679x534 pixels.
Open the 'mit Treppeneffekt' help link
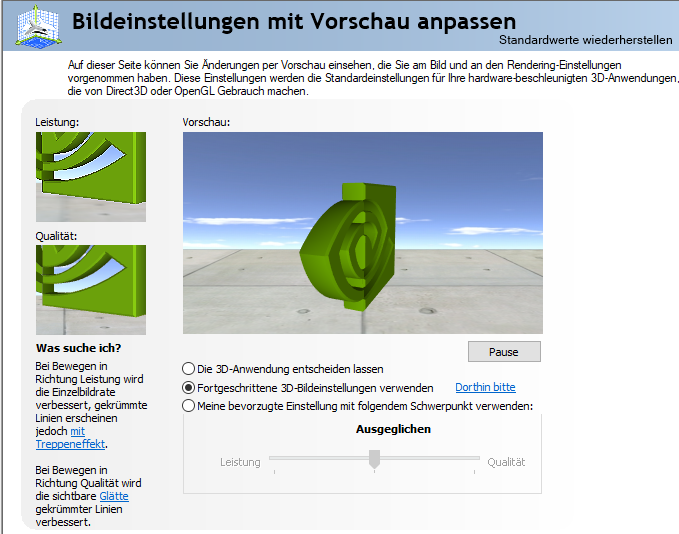tap(70, 438)
